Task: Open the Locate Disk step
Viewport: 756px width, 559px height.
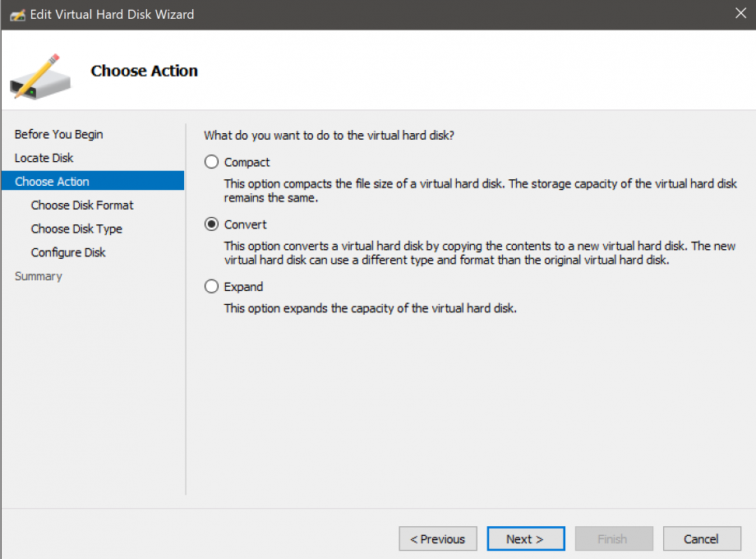Action: (44, 158)
